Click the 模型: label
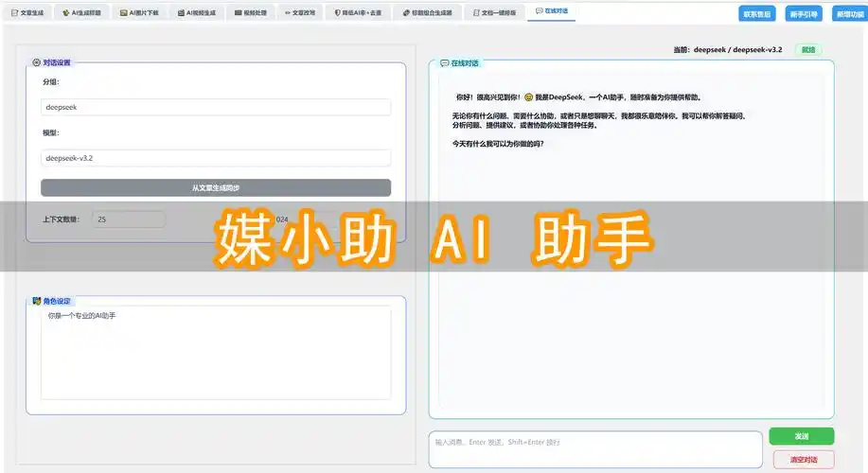The height and width of the screenshot is (473, 868). (51, 132)
